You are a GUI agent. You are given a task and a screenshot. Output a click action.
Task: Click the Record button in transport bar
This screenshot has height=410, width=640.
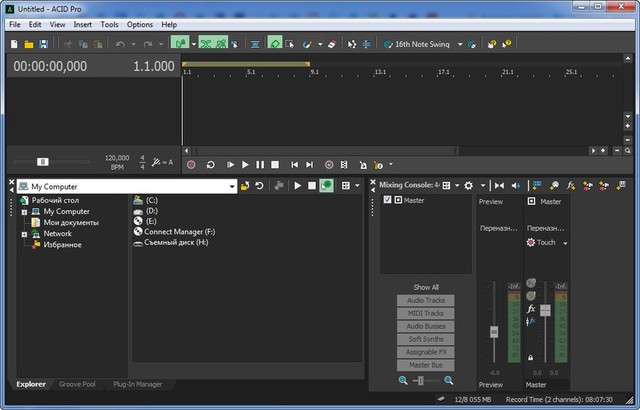(191, 164)
